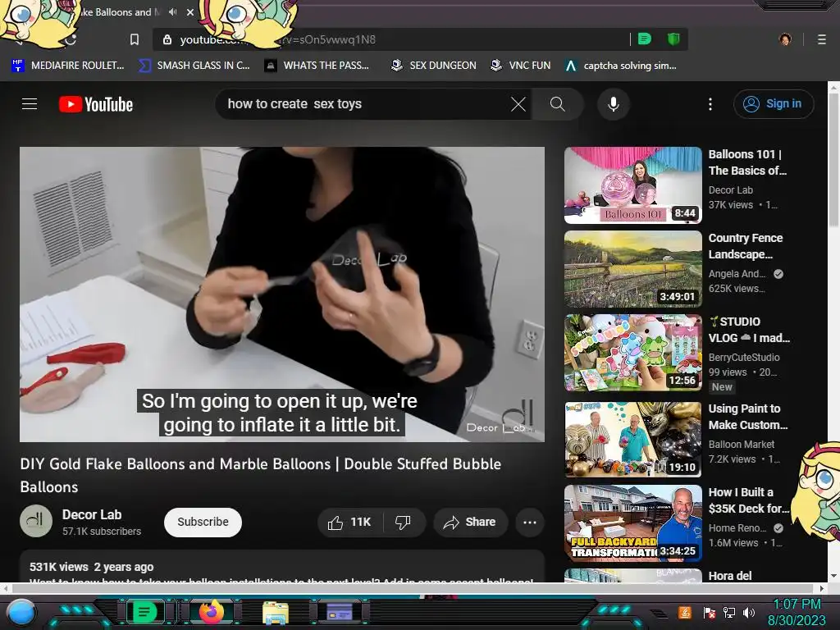The height and width of the screenshot is (630, 840).
Task: Open Balloons 101 video thumbnail
Action: tap(632, 185)
